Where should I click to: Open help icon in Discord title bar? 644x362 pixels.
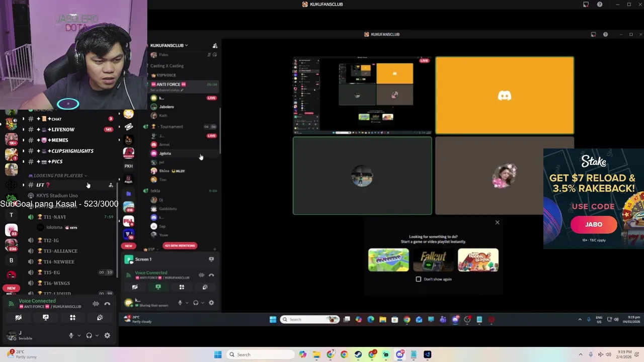tap(599, 5)
